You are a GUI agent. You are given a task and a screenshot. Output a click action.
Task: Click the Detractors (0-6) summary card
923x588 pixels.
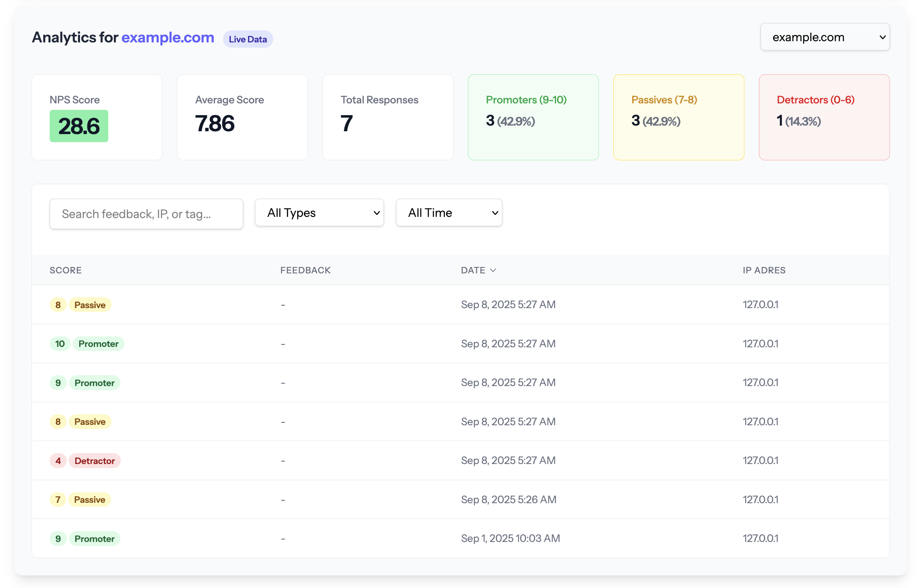click(824, 117)
